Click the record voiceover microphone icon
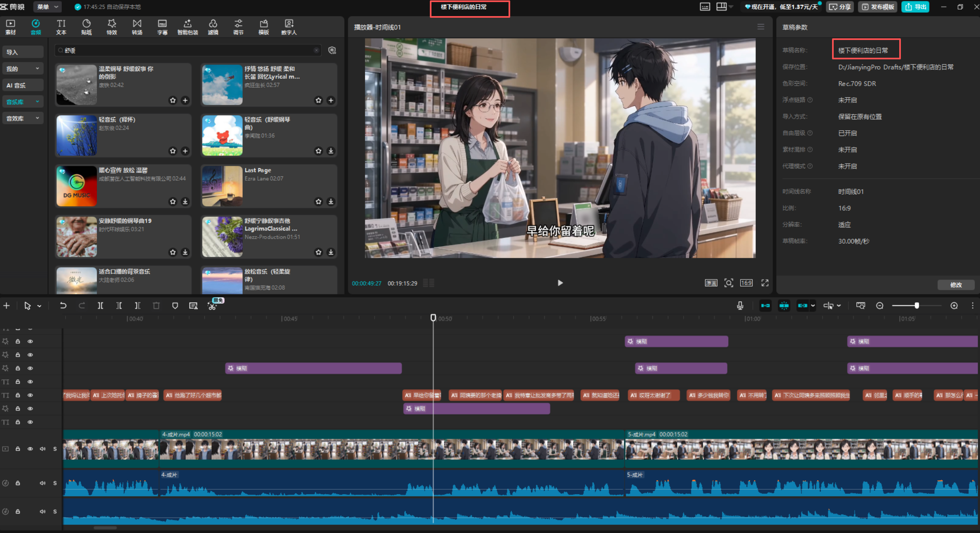Viewport: 980px width, 533px height. click(x=740, y=305)
